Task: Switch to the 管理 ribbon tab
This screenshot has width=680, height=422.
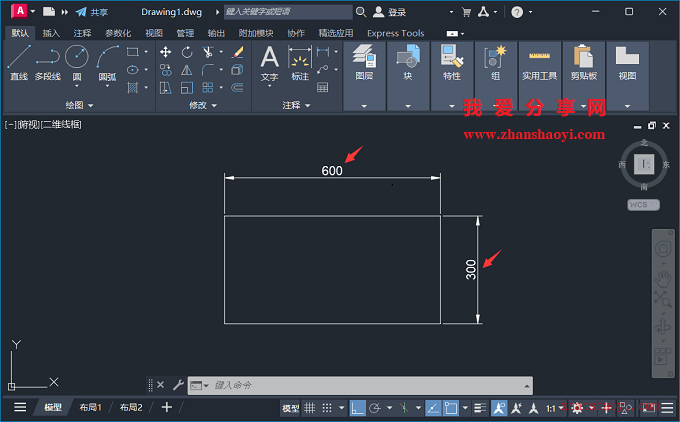Action: (185, 33)
